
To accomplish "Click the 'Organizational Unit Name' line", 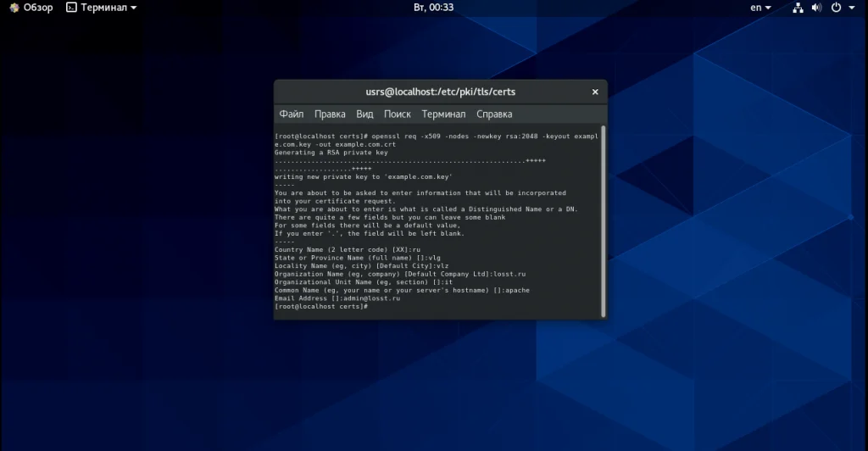I will [364, 282].
